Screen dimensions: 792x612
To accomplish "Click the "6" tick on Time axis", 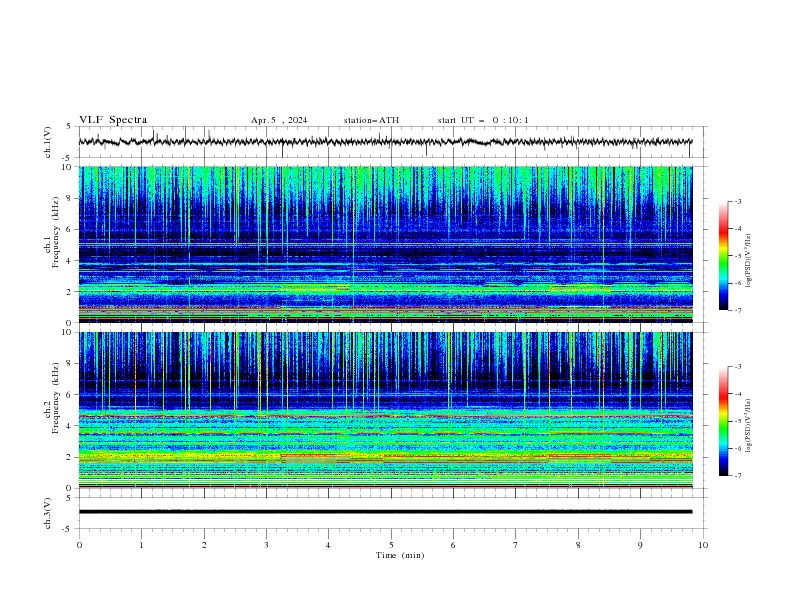I will pyautogui.click(x=453, y=545).
